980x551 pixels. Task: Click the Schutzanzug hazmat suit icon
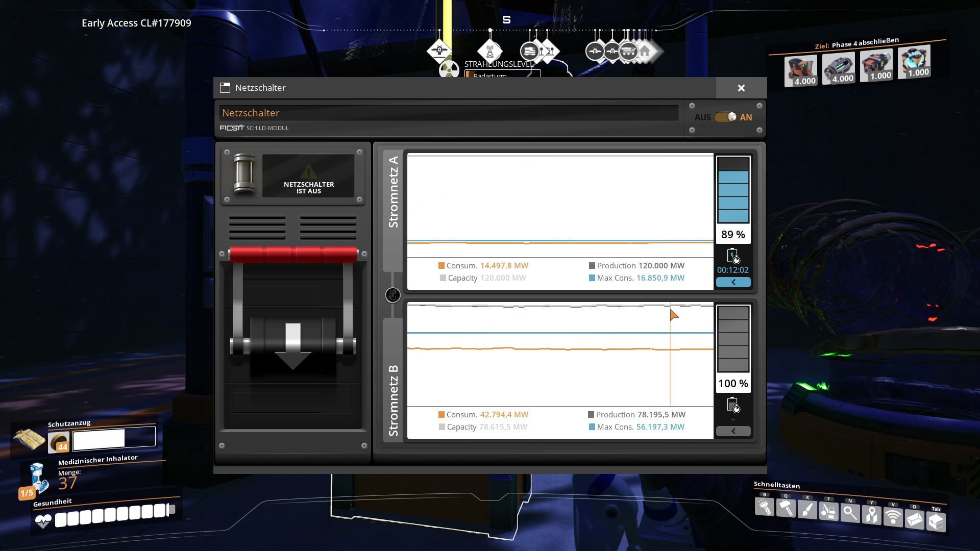coord(30,439)
